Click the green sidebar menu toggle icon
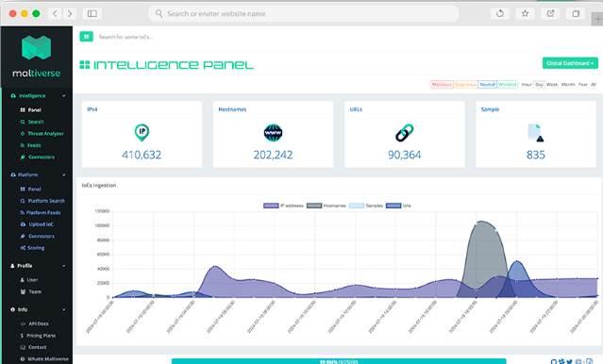Image resolution: width=603 pixels, height=364 pixels. [86, 37]
